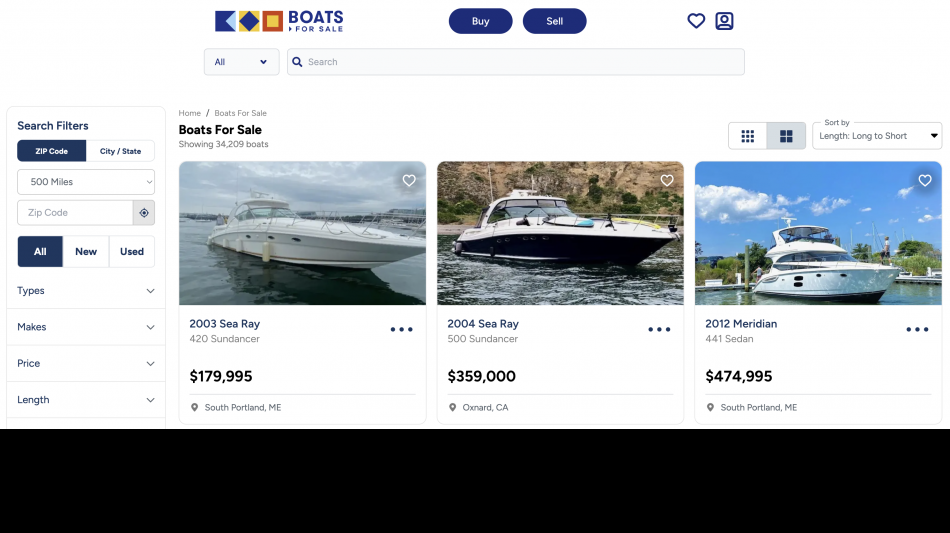Favorite the 2003 Sea Ray listing
Image resolution: width=950 pixels, height=533 pixels.
409,181
